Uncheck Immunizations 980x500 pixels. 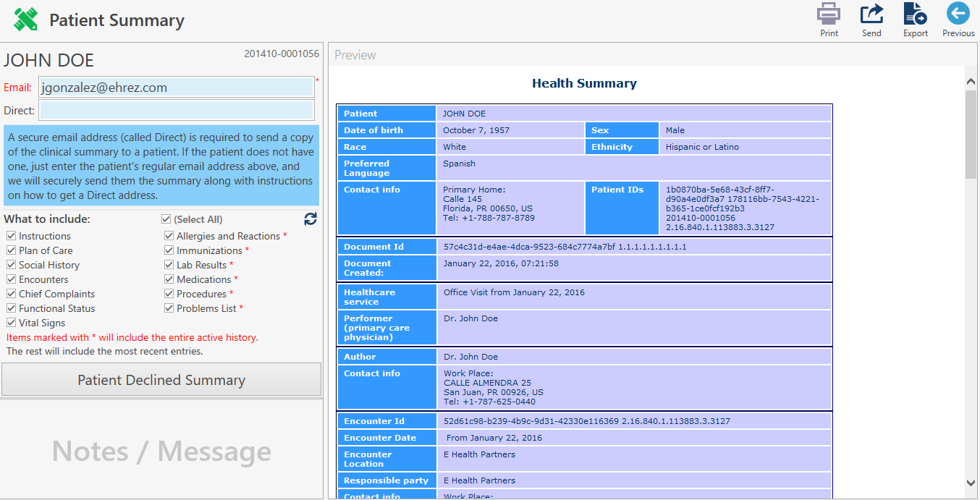169,250
